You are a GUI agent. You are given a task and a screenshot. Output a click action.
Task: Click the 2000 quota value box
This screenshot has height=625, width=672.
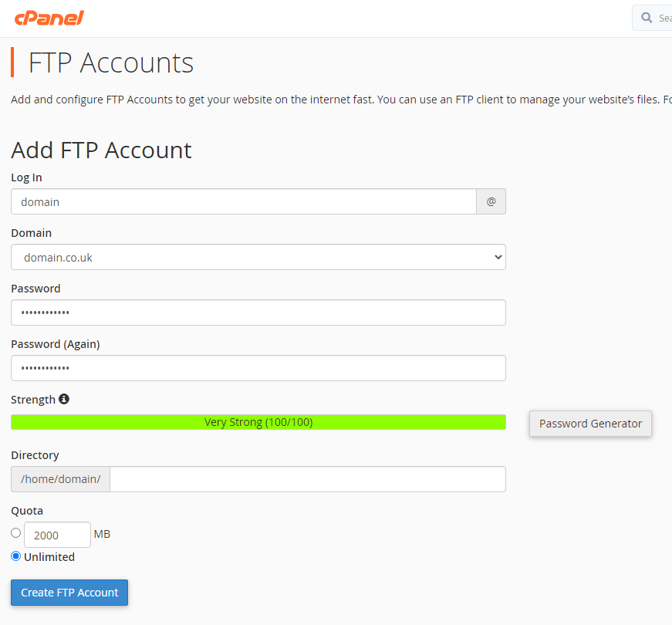point(57,534)
